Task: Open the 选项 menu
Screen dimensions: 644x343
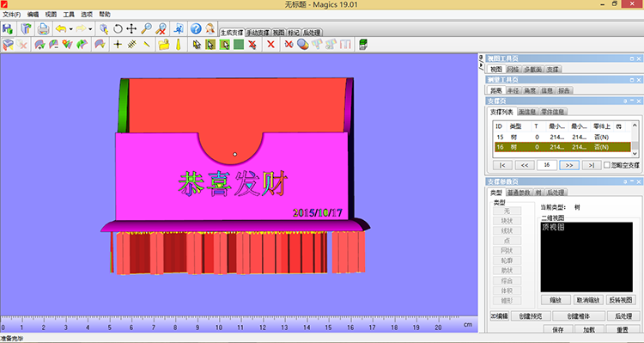Action: coord(87,15)
